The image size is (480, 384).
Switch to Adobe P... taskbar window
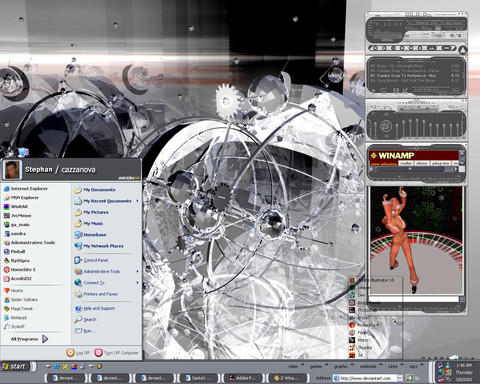tap(242, 378)
